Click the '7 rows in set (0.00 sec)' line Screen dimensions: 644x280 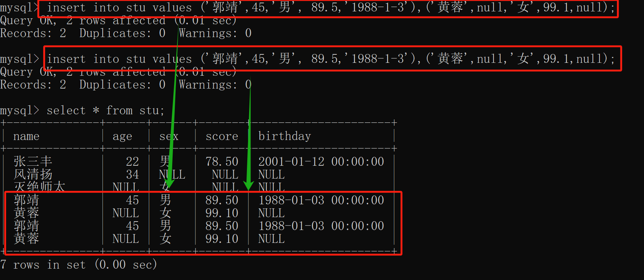[x=79, y=265]
